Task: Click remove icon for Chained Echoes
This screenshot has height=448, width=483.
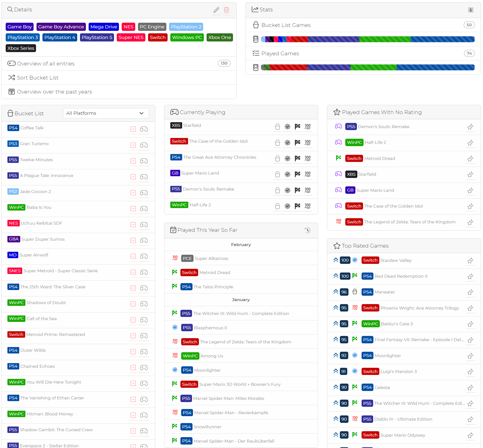Action: tap(133, 368)
